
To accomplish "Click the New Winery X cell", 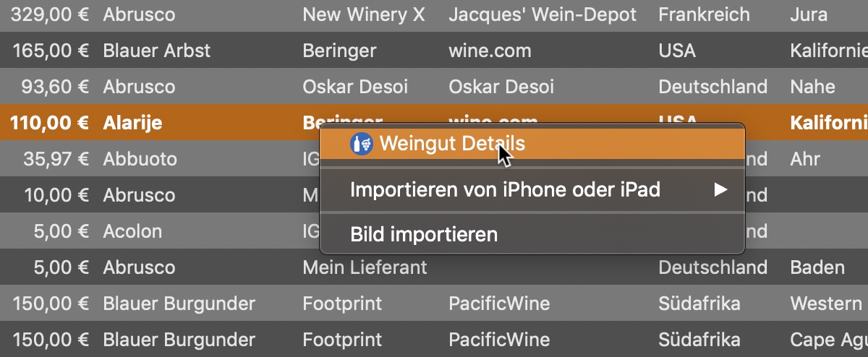I will (x=364, y=14).
